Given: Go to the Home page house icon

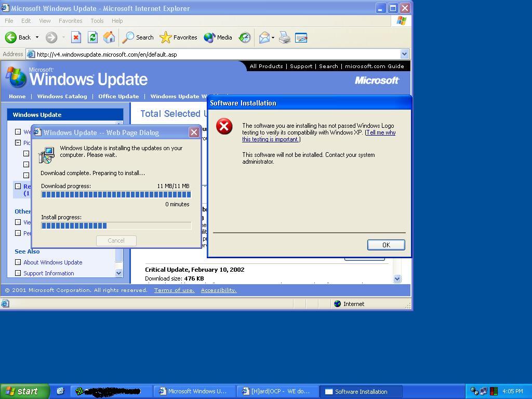Looking at the screenshot, I should [x=109, y=37].
